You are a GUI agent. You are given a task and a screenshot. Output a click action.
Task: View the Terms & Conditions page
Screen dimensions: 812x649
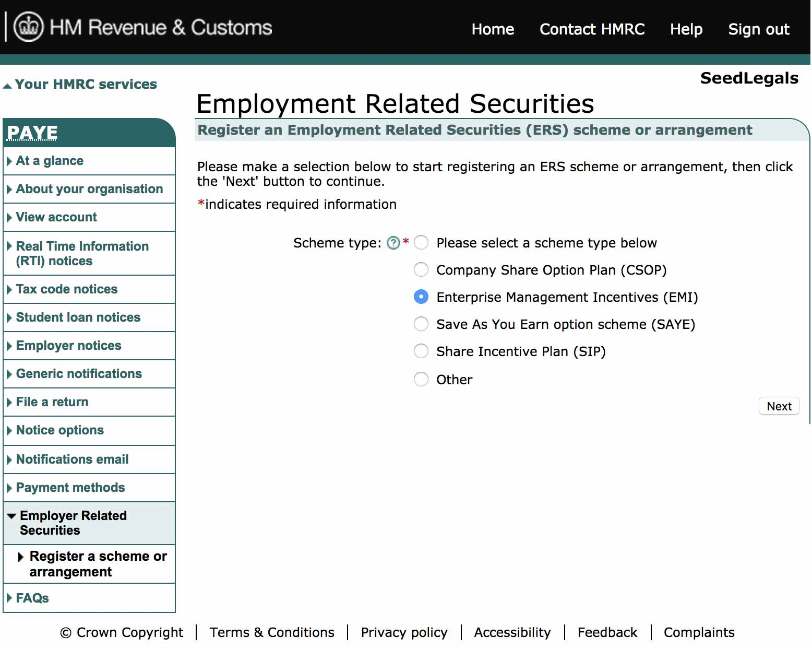click(271, 632)
